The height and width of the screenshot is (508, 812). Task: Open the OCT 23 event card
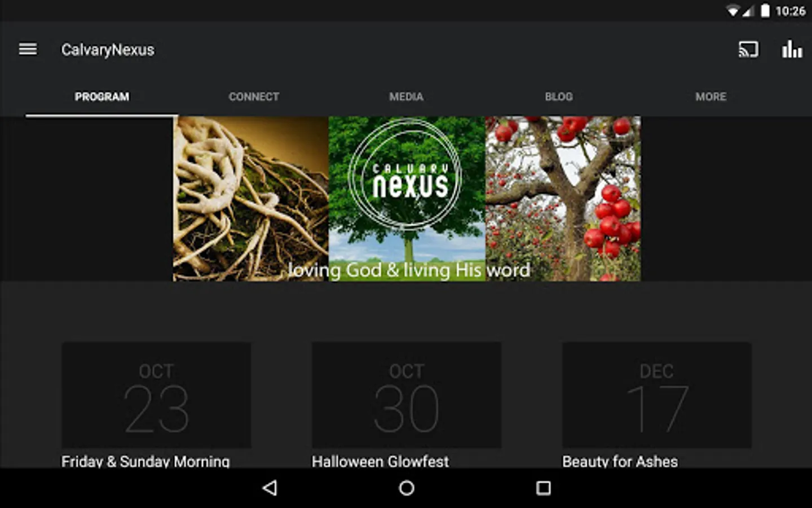pos(156,395)
